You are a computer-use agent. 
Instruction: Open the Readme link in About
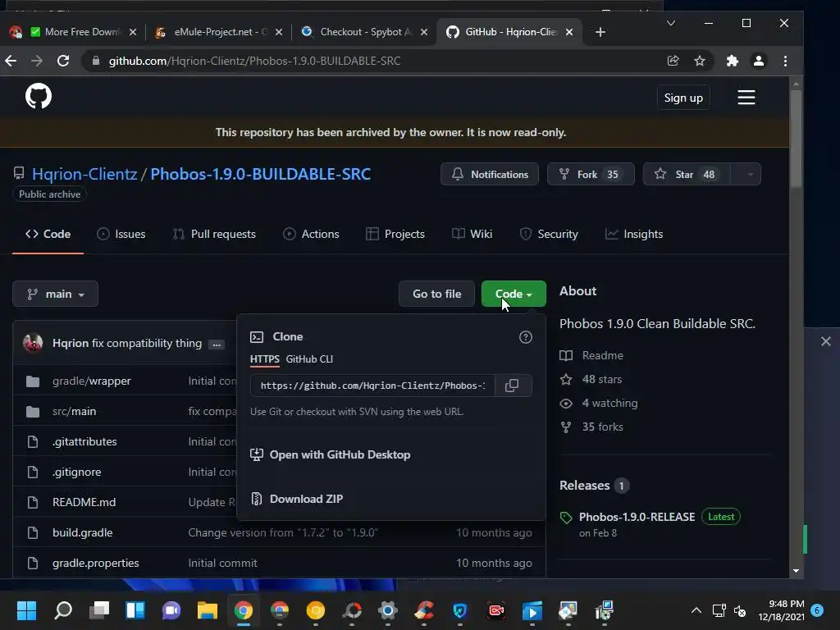coord(602,355)
